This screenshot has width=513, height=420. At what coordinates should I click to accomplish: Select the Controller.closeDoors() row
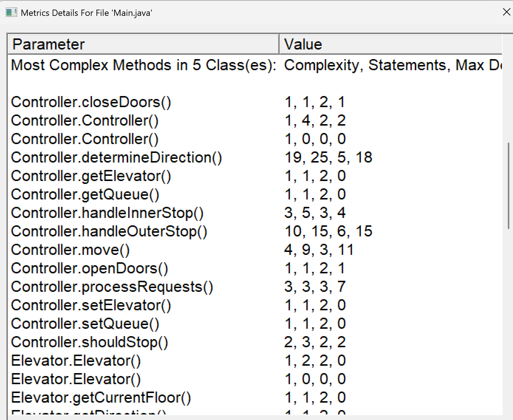click(x=91, y=102)
